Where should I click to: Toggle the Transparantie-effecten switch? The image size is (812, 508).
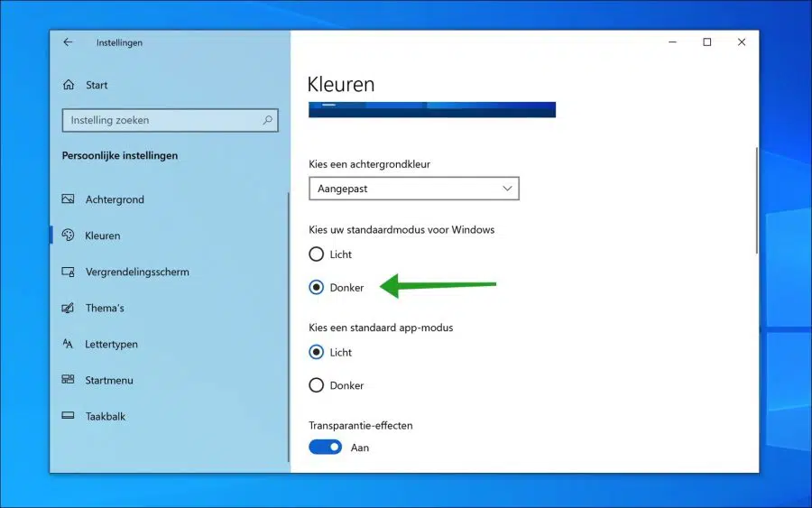tap(325, 447)
